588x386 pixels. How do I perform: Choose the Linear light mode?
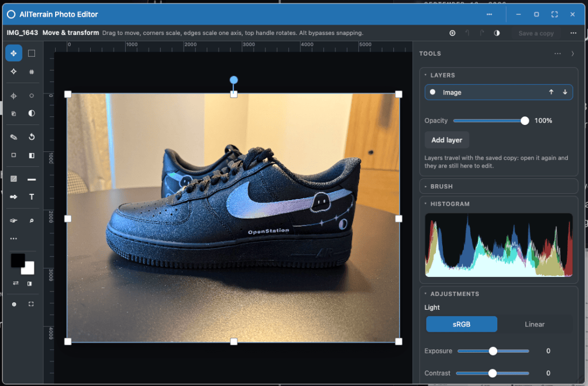(x=535, y=324)
